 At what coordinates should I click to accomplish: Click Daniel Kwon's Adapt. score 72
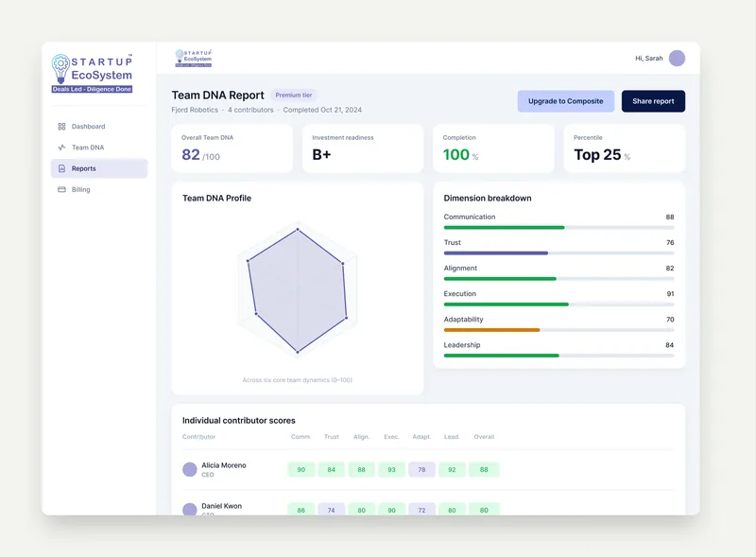point(421,509)
